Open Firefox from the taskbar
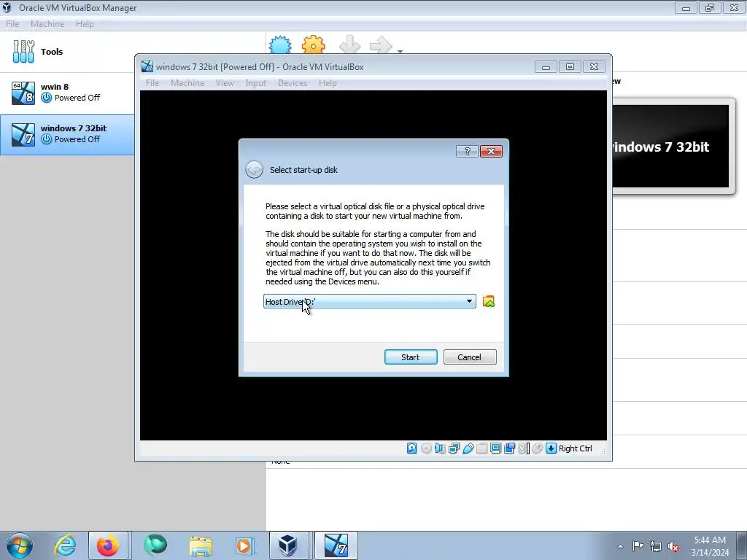The width and height of the screenshot is (747, 560). 108,545
